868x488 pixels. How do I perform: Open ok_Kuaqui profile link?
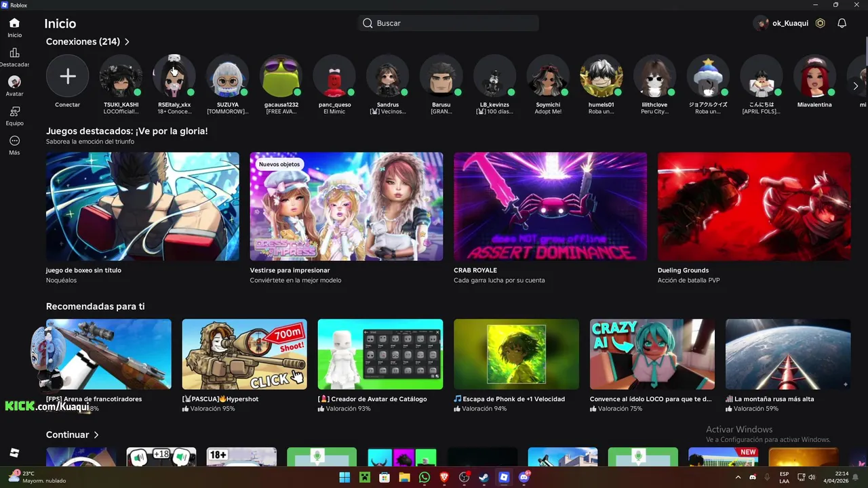pos(781,23)
